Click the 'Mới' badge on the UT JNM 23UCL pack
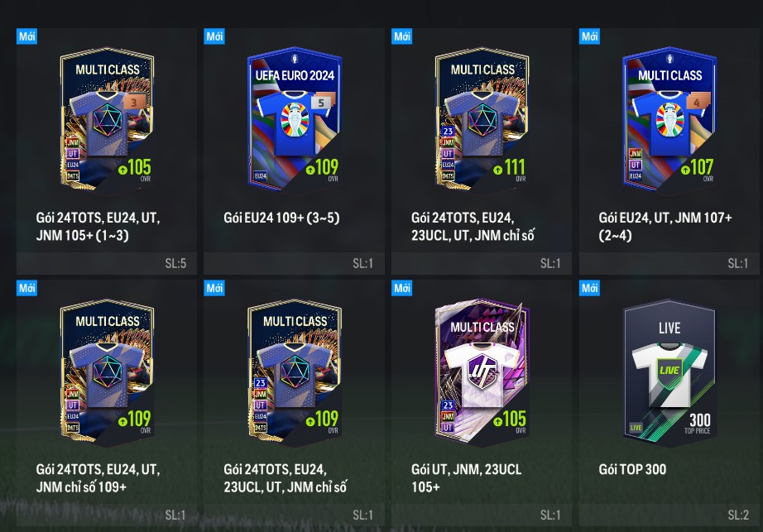The width and height of the screenshot is (763, 532). pyautogui.click(x=402, y=288)
